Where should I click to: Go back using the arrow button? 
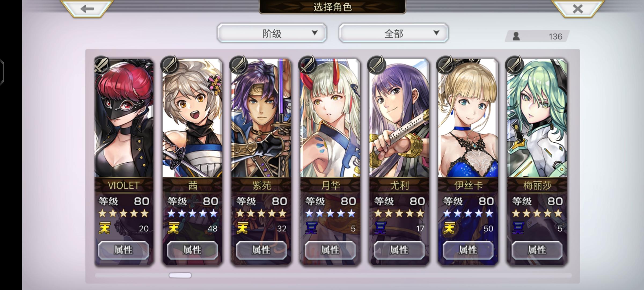point(87,9)
